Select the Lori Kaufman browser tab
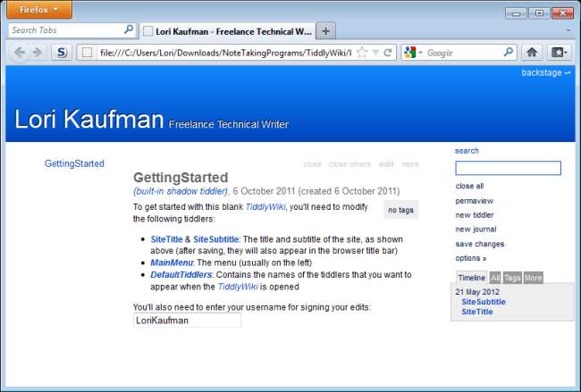The width and height of the screenshot is (581, 392). [x=228, y=31]
